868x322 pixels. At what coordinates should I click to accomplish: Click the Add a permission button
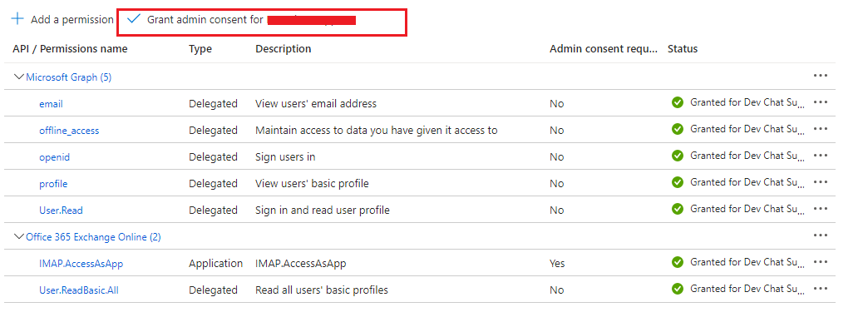(62, 19)
